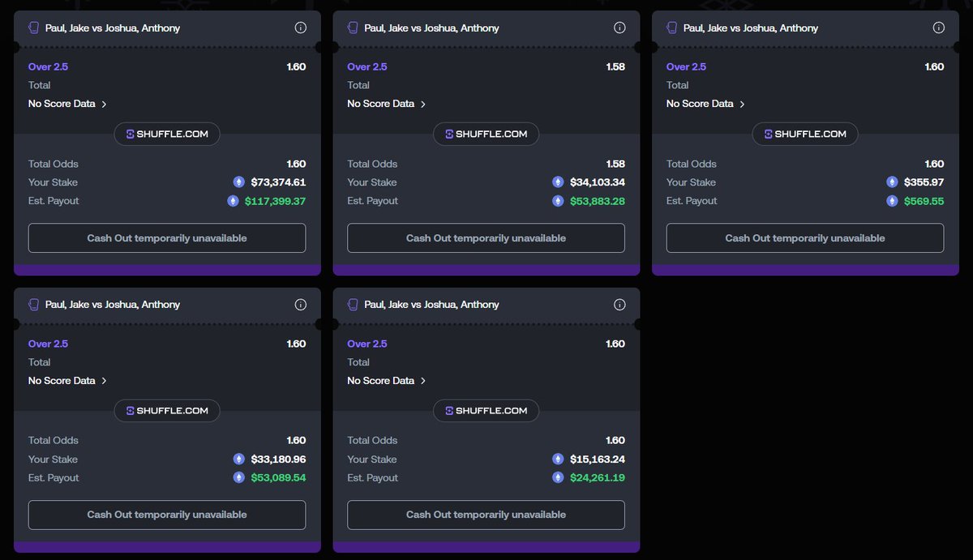Image resolution: width=973 pixels, height=560 pixels.
Task: Click boxing glove icon on the $33,180.96 stake card
Action: pos(34,305)
